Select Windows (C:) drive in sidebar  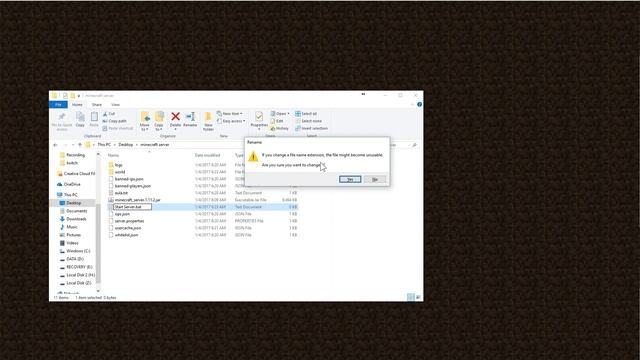(x=75, y=251)
